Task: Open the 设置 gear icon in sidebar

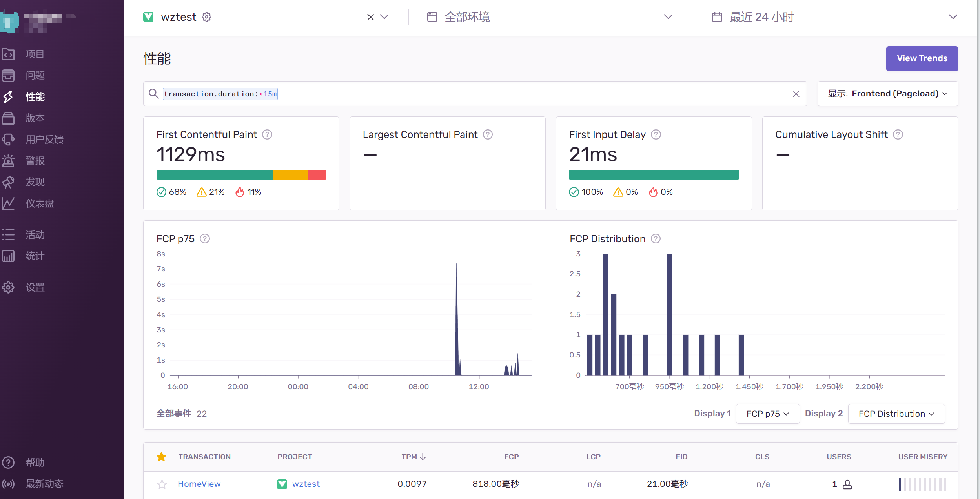Action: [x=8, y=287]
